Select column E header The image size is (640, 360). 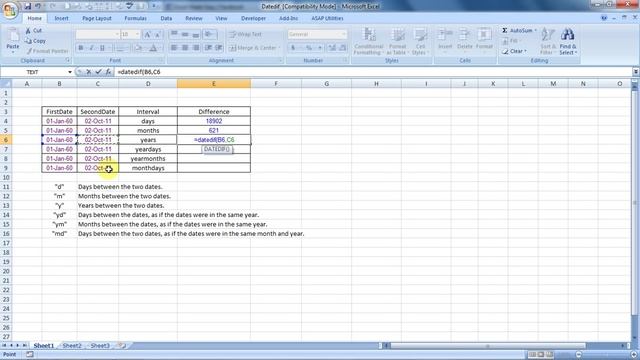coord(213,84)
